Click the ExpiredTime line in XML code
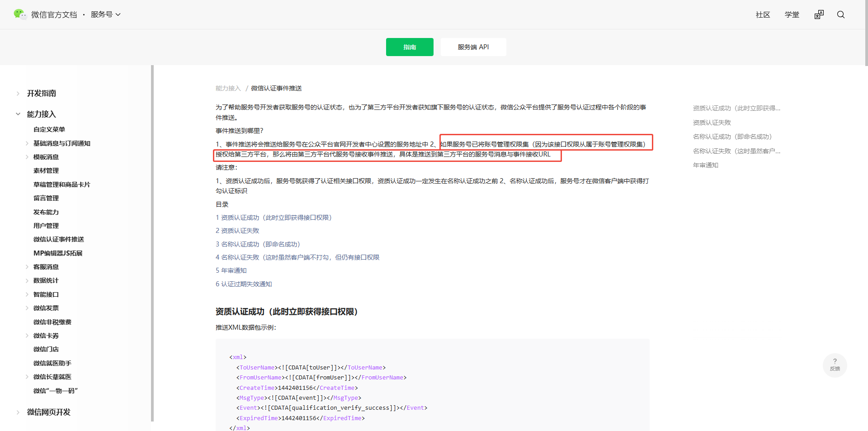868x431 pixels. (x=300, y=418)
